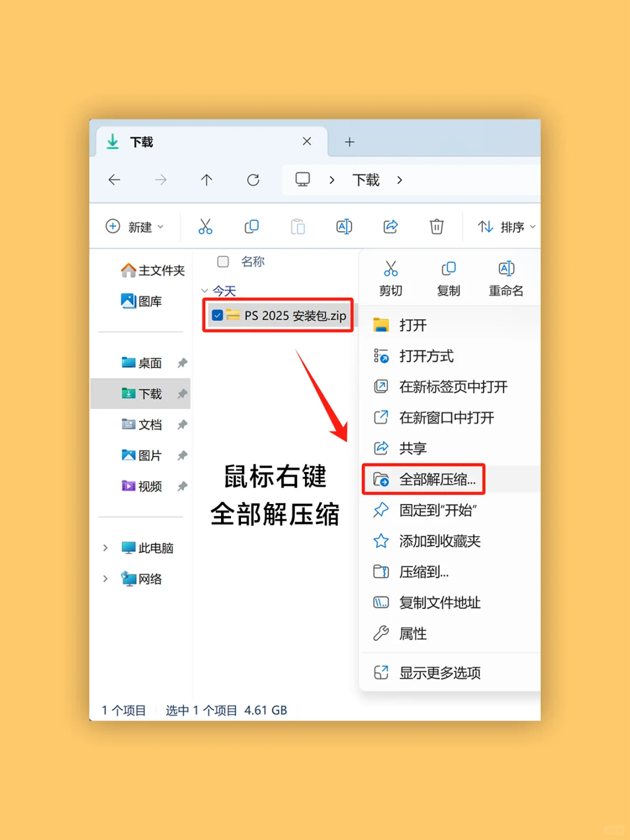630x840 pixels.
Task: Click the Rename icon in the toolbar
Action: (344, 226)
